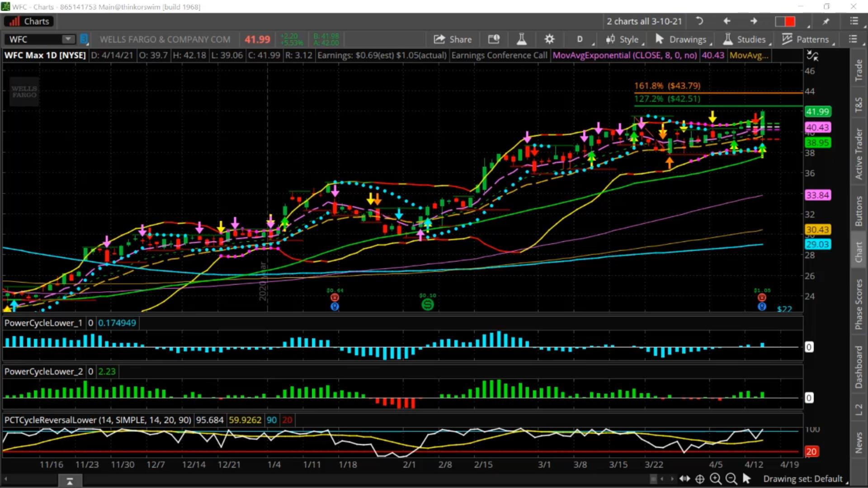Click the WFC Max 1D [NYSE] chart title
The image size is (868, 488).
click(45, 55)
